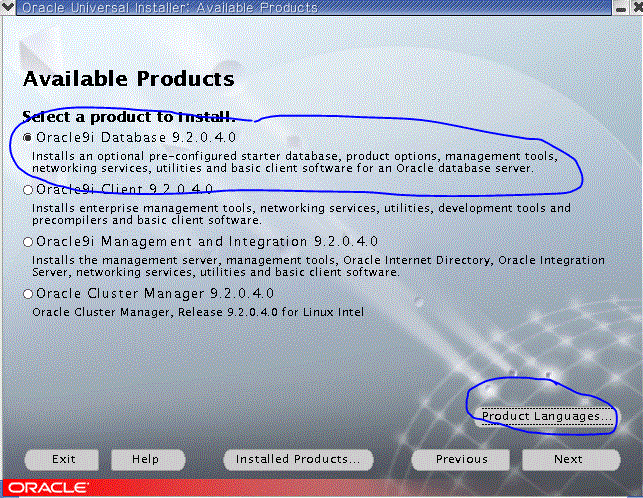
Task: Click the Oracle Universal Installer title bar
Action: 315,7
